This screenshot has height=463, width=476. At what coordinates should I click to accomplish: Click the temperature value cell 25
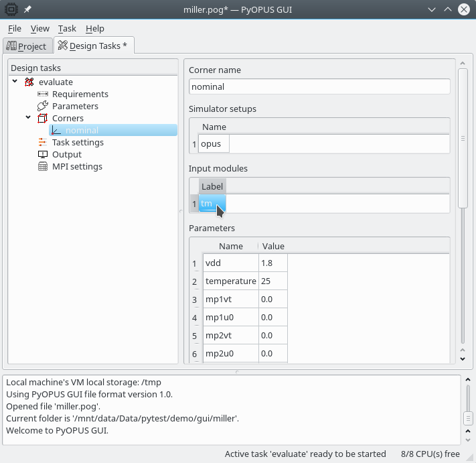coord(272,281)
